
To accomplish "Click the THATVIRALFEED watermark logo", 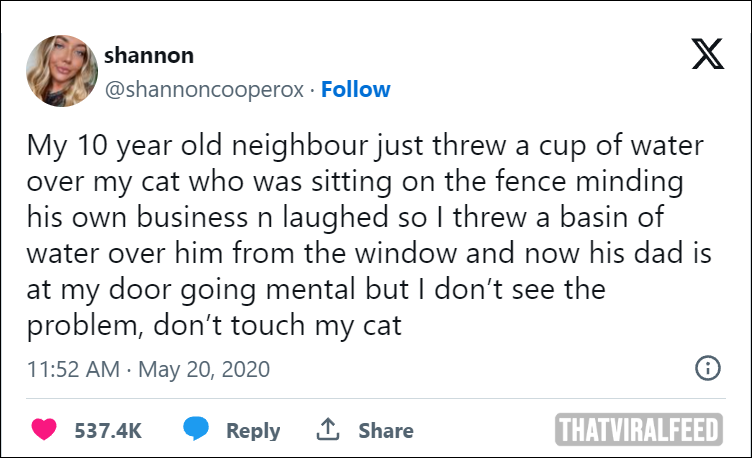I will point(639,429).
